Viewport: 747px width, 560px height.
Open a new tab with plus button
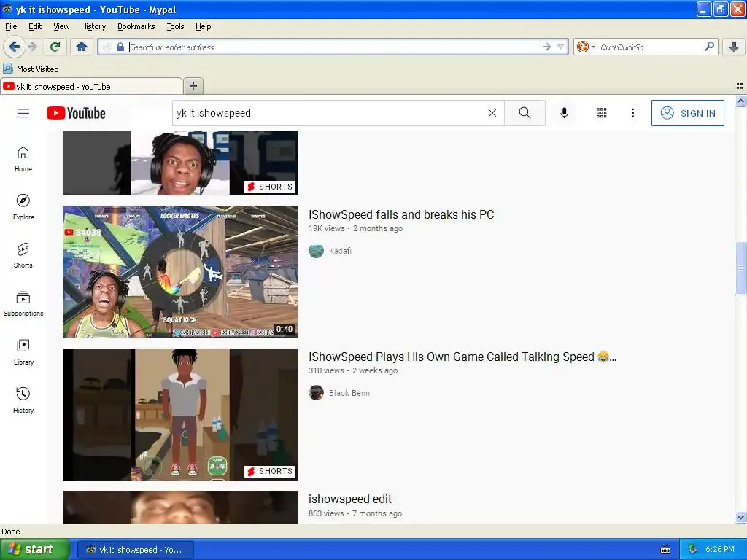(x=193, y=86)
